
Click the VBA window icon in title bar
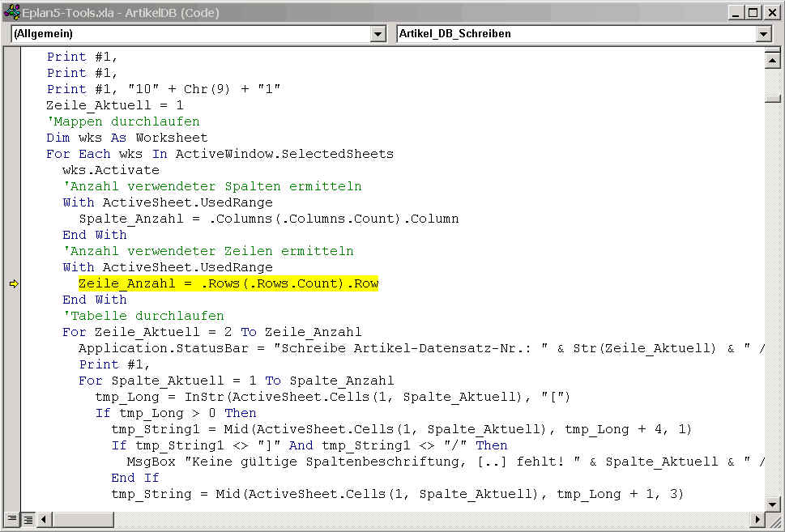11,12
